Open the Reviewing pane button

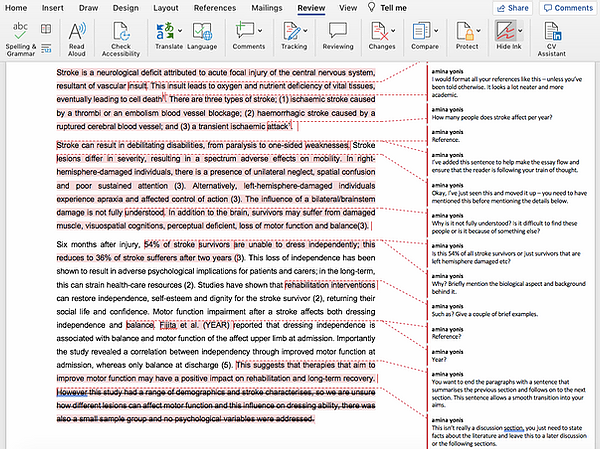[x=338, y=36]
